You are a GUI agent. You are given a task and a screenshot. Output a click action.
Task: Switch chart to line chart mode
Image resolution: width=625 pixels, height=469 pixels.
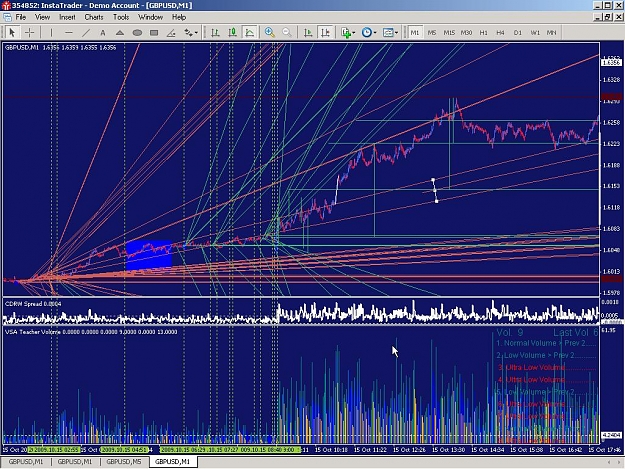click(x=250, y=33)
